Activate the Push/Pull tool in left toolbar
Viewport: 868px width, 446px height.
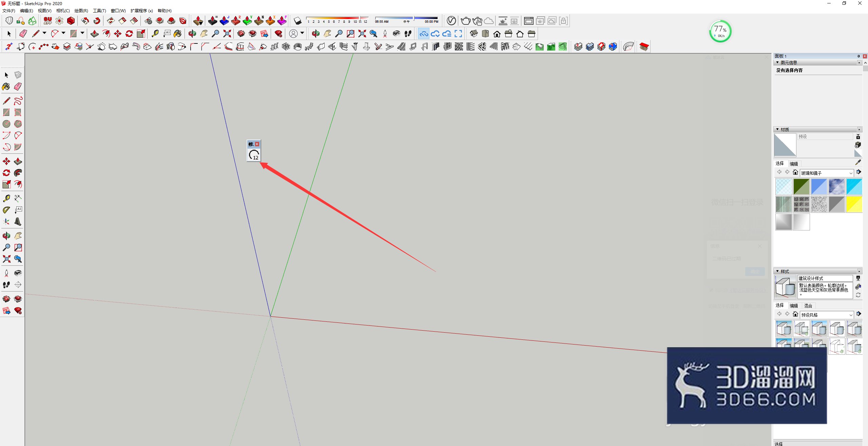pyautogui.click(x=18, y=161)
